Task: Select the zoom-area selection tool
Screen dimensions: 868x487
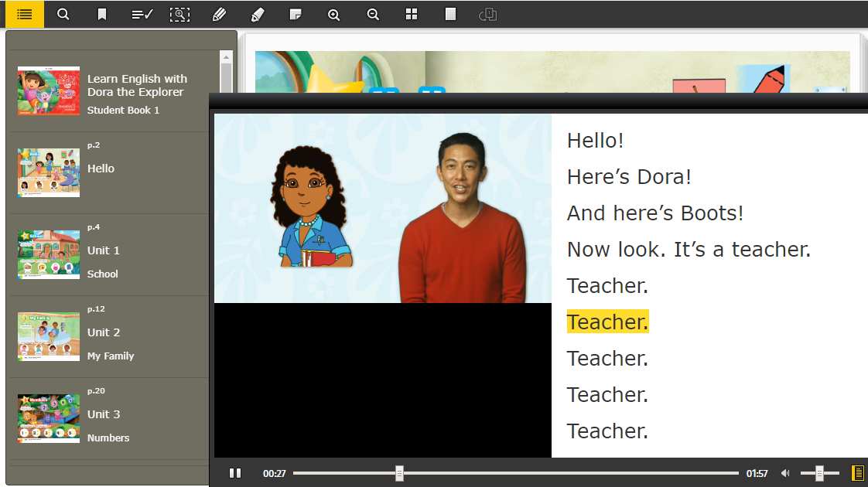Action: pos(179,15)
